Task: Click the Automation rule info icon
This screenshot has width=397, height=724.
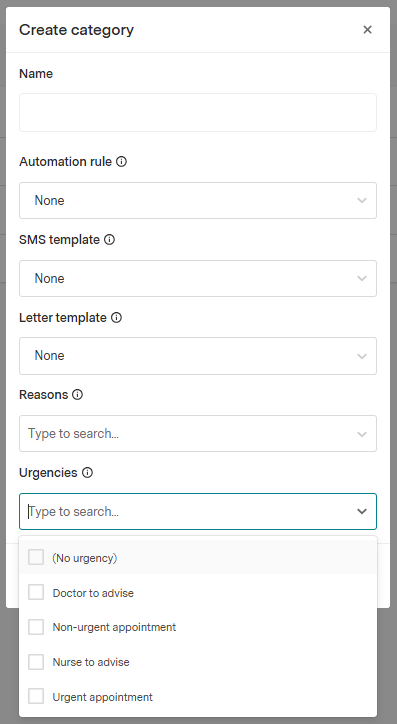Action: pos(121,162)
